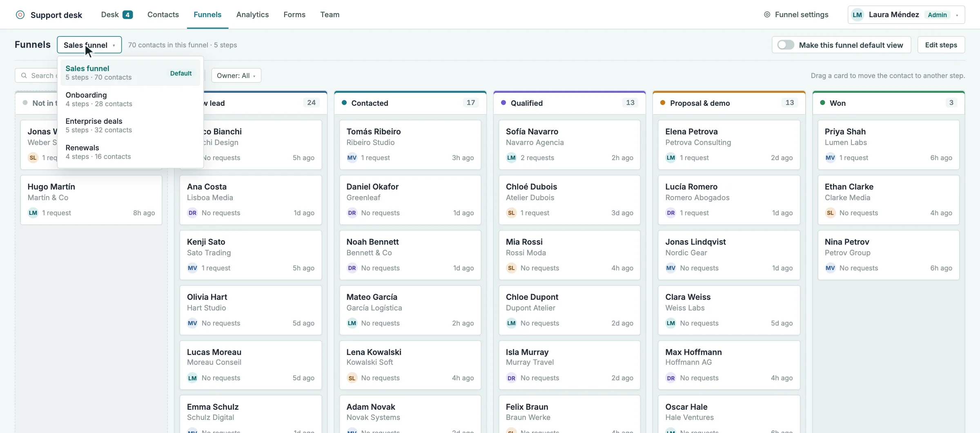Click the MV owner avatar on Tomás Ribeiro's card
The image size is (980, 433).
point(352,158)
